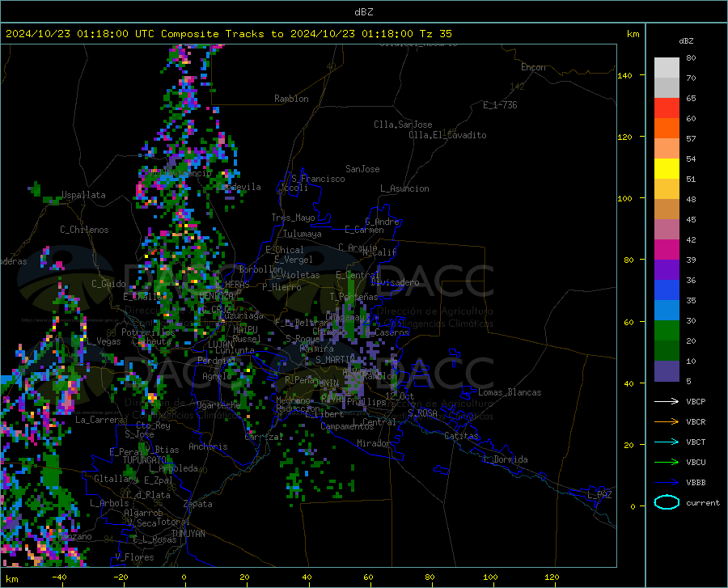This screenshot has width=728, height=588.
Task: Click the TUPUNGATO map label
Action: tap(145, 460)
